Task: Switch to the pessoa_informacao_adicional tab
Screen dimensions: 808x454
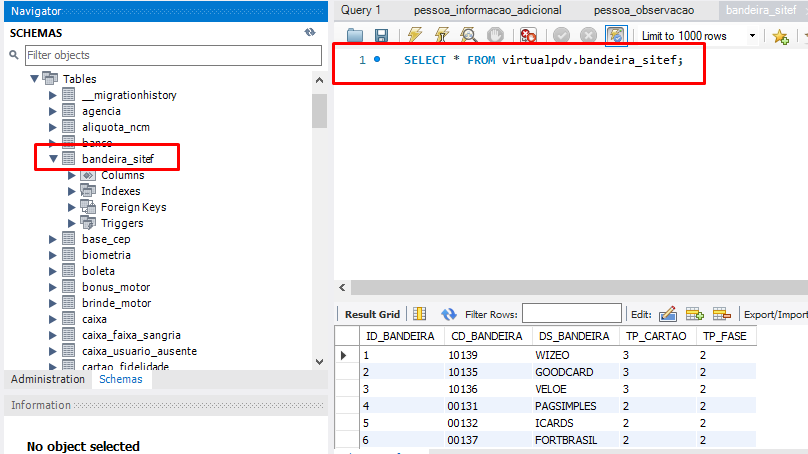Action: [x=487, y=10]
